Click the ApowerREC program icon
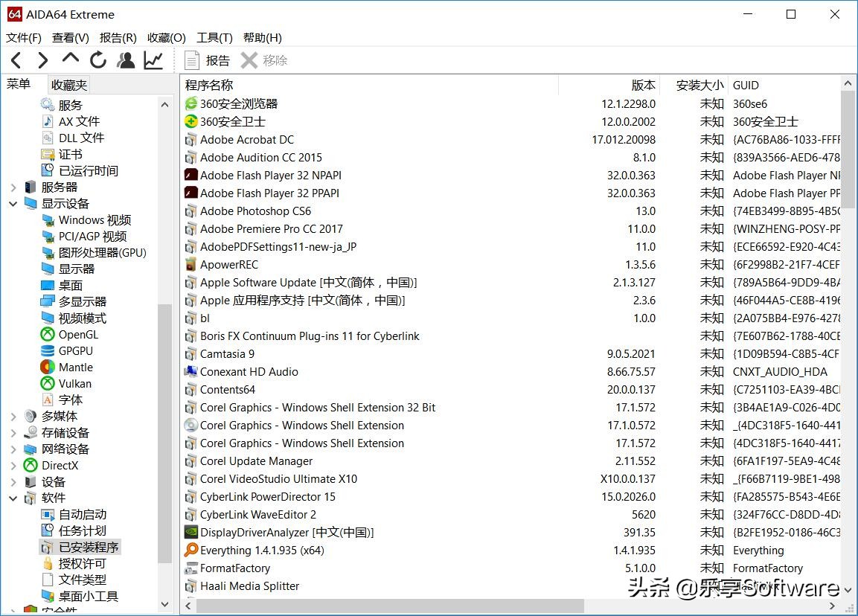858x616 pixels. [191, 264]
